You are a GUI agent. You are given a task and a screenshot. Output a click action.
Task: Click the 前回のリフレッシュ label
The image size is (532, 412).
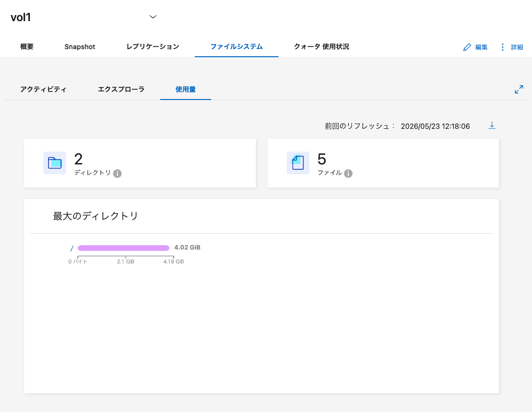click(360, 126)
